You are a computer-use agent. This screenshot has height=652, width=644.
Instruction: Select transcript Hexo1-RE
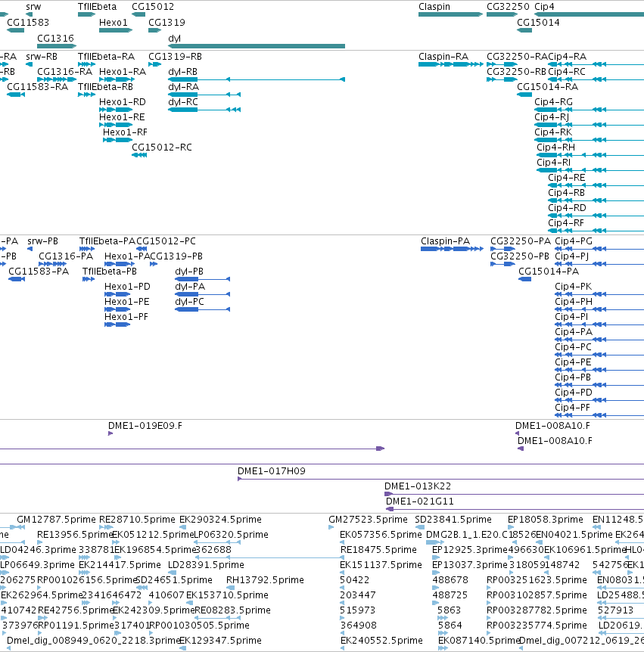(x=122, y=117)
